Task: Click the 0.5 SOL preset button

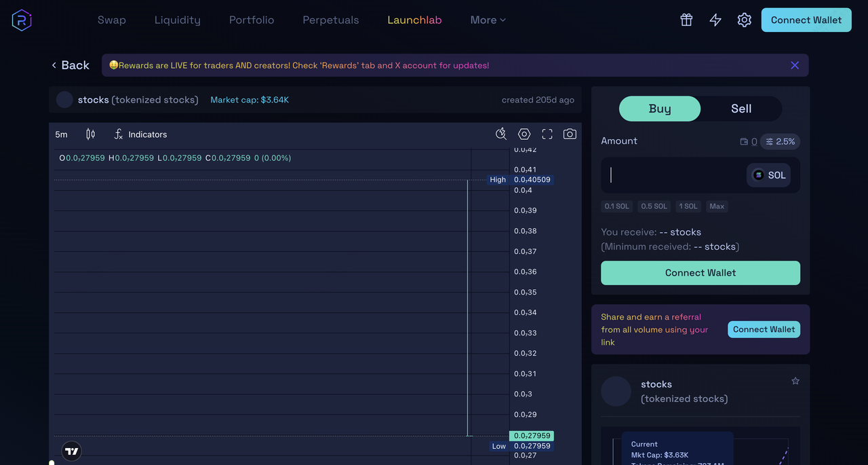Action: (654, 206)
